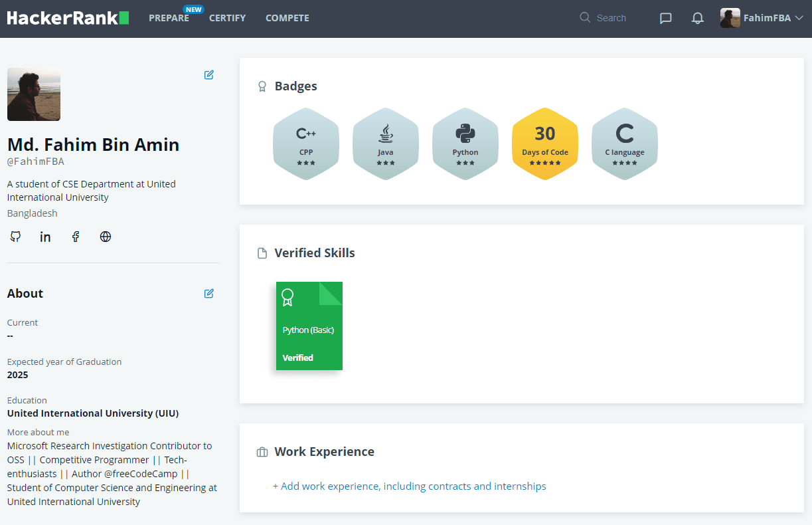Click the header avatar thumbnail
The width and height of the screenshot is (812, 525).
730,18
